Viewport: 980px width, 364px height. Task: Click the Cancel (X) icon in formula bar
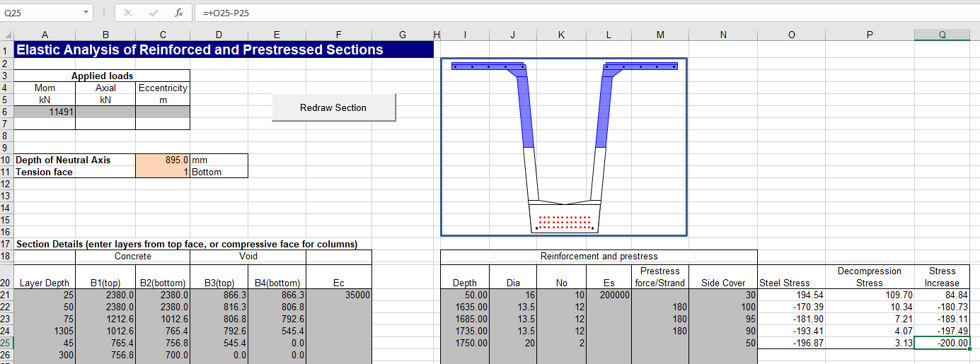pos(128,13)
